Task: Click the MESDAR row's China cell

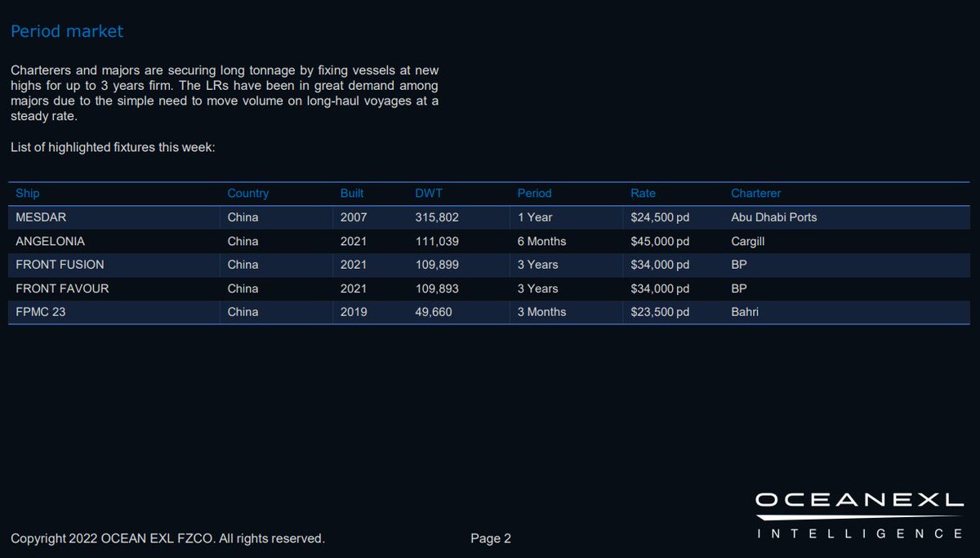Action: pyautogui.click(x=243, y=217)
